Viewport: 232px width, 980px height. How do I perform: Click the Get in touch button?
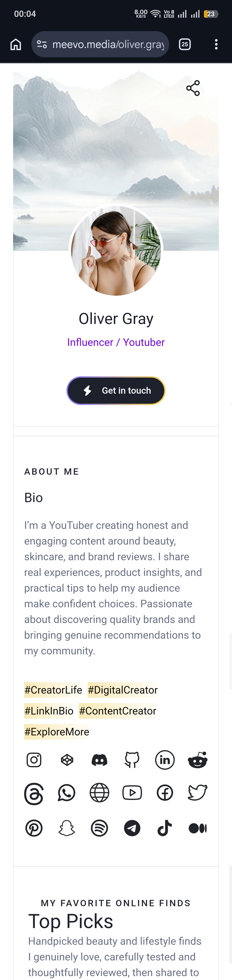(116, 390)
